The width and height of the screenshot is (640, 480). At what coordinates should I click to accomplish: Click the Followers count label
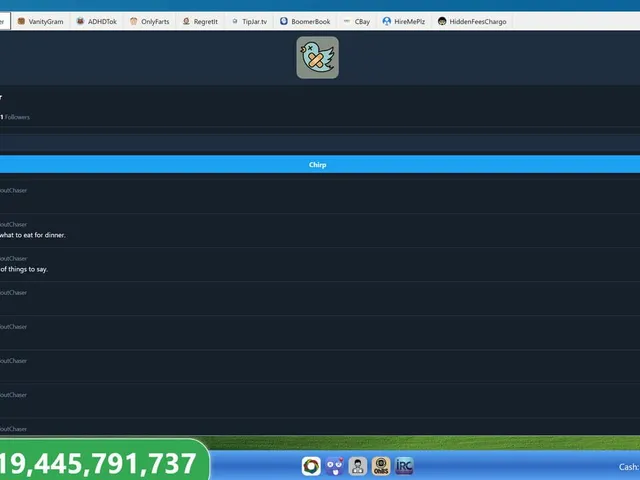tap(15, 117)
